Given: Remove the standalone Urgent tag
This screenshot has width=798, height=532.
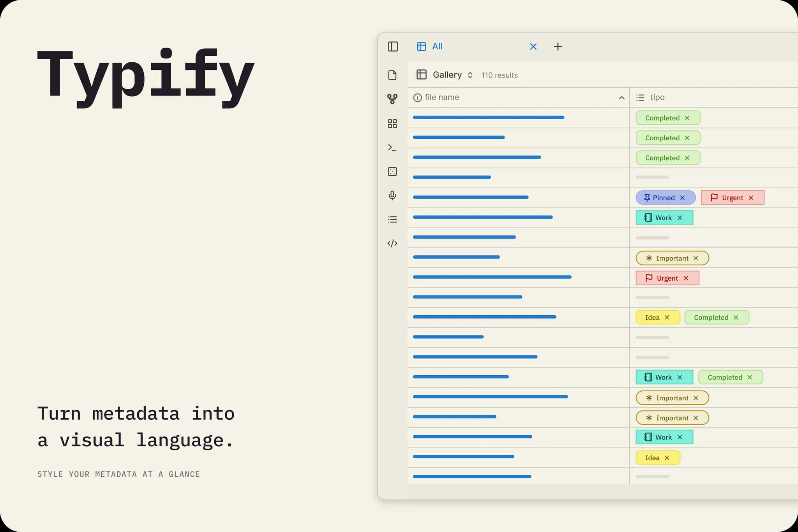Looking at the screenshot, I should [686, 278].
